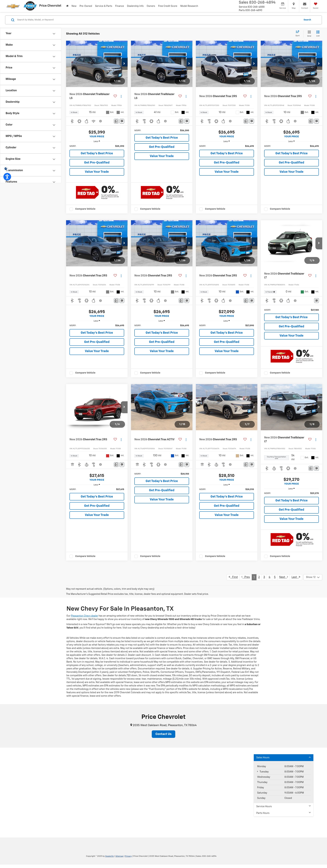This screenshot has height=868, width=327.
Task: Advance photo arrow on red Trax 2RS
Action: pos(124,407)
